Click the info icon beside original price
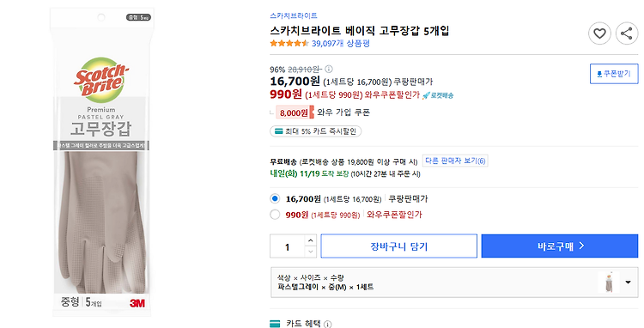 (x=329, y=69)
